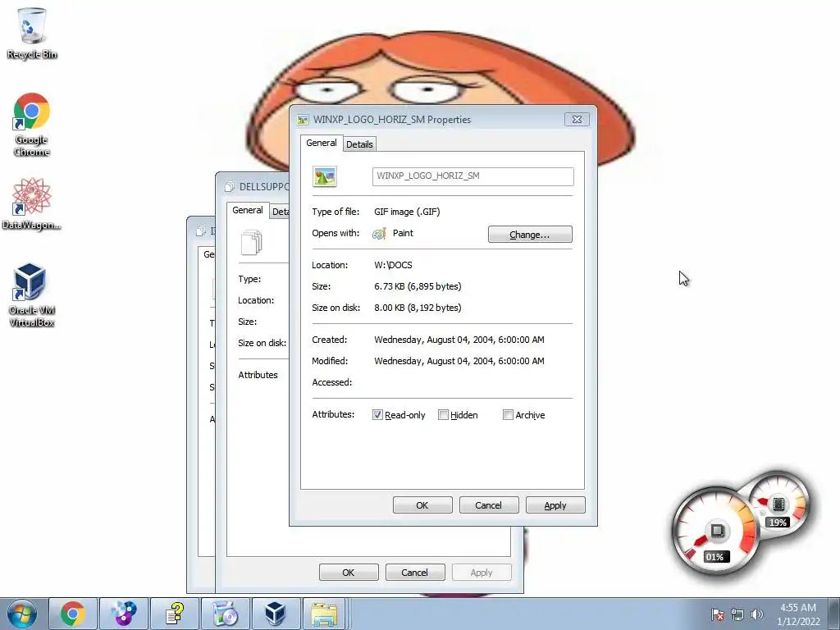Click the Created date August 04, 2004 value
Viewport: 840px width, 630px height.
[459, 340]
